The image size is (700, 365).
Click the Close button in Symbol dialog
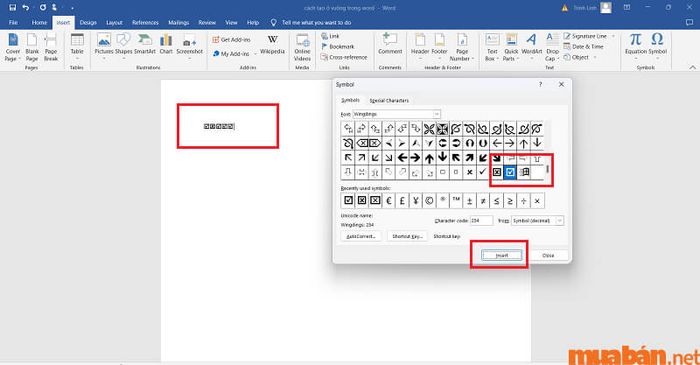(x=548, y=255)
